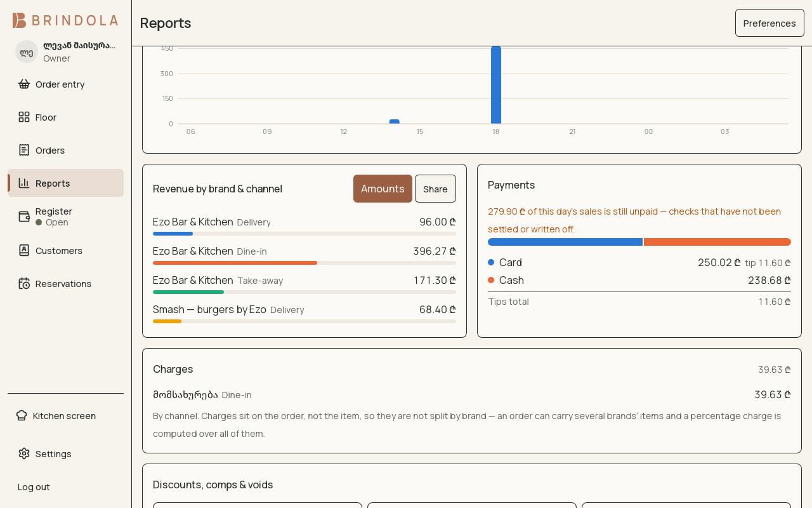Switch revenue view to Amounts
The width and height of the screenshot is (812, 508).
(383, 189)
